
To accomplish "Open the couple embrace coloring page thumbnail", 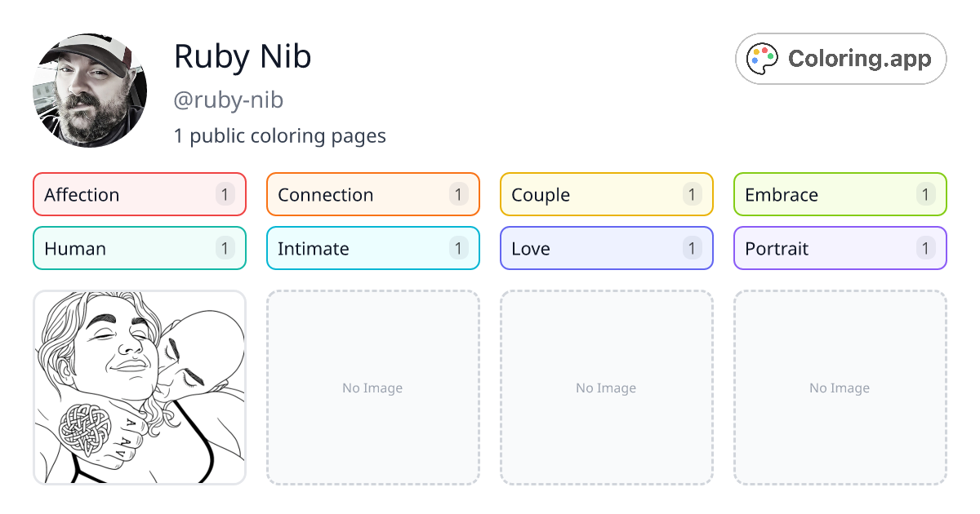I will [x=139, y=388].
